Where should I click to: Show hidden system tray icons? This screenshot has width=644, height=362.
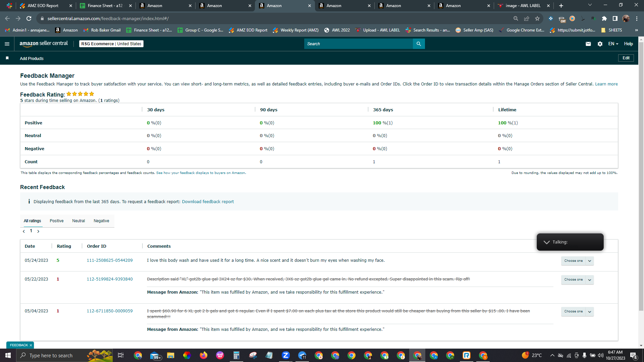552,355
